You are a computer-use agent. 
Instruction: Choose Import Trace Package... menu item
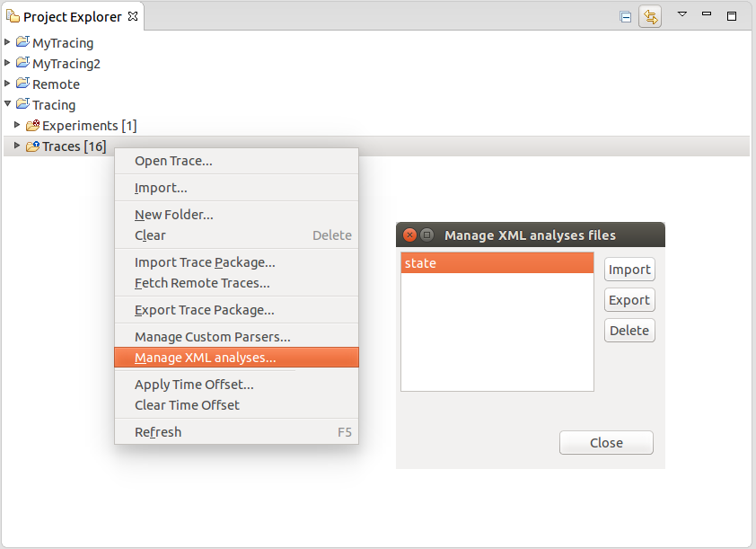click(205, 262)
